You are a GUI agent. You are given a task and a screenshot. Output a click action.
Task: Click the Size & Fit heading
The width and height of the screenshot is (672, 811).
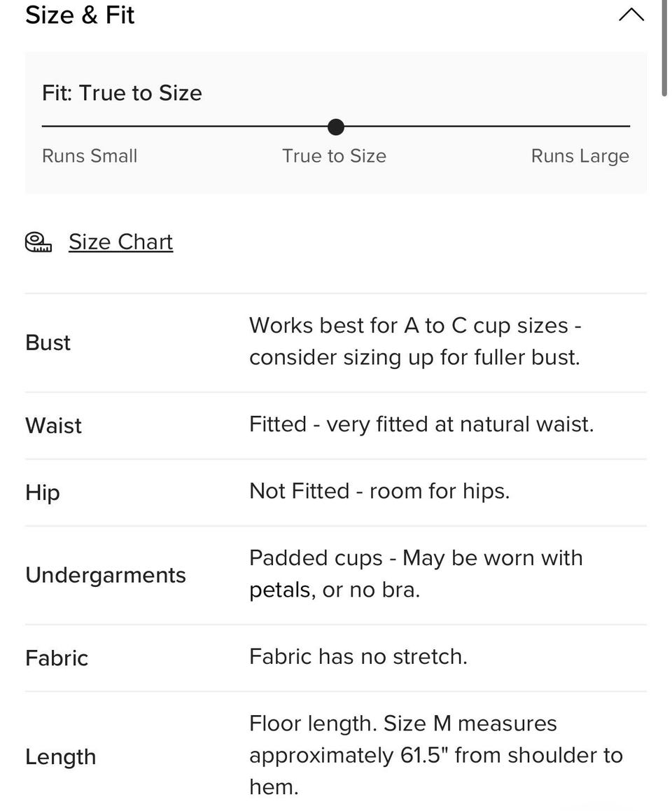click(x=80, y=15)
